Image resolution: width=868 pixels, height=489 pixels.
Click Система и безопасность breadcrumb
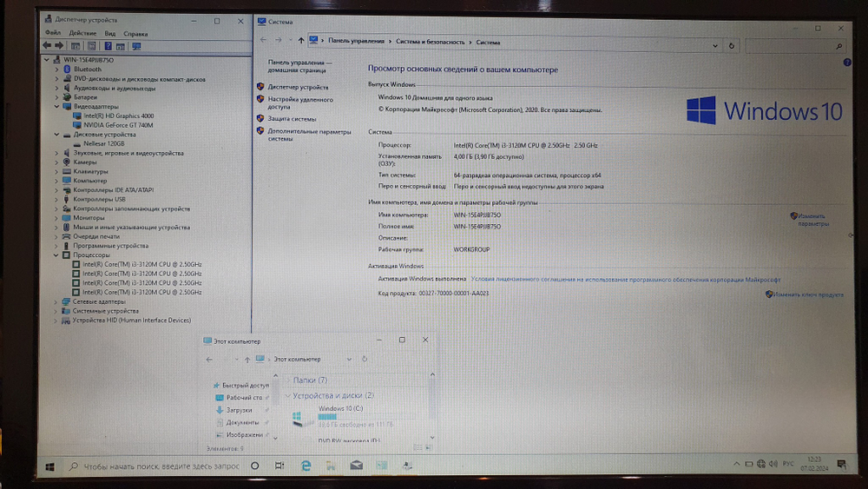click(431, 42)
